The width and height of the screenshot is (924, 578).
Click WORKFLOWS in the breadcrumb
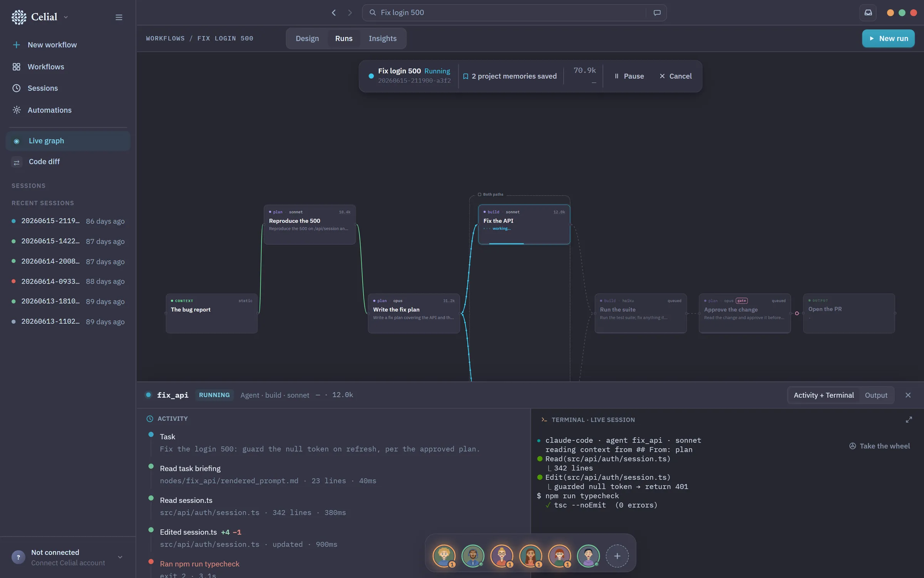point(165,39)
